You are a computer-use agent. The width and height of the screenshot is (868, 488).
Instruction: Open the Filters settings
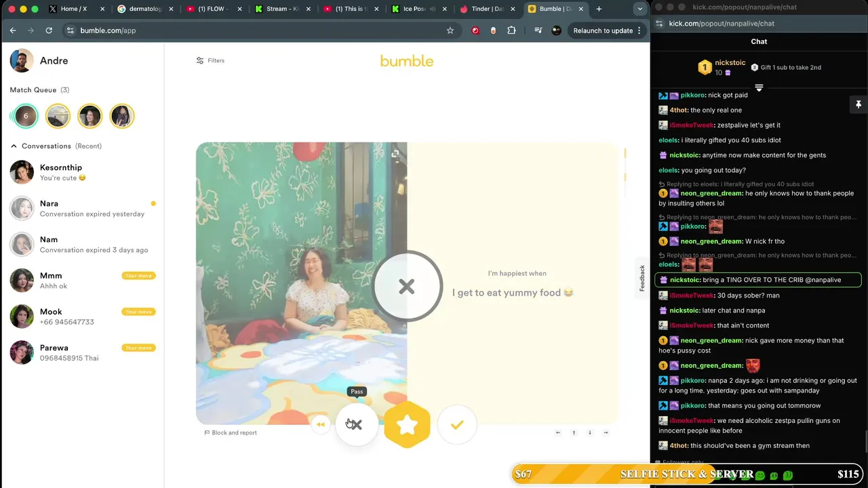click(x=210, y=60)
